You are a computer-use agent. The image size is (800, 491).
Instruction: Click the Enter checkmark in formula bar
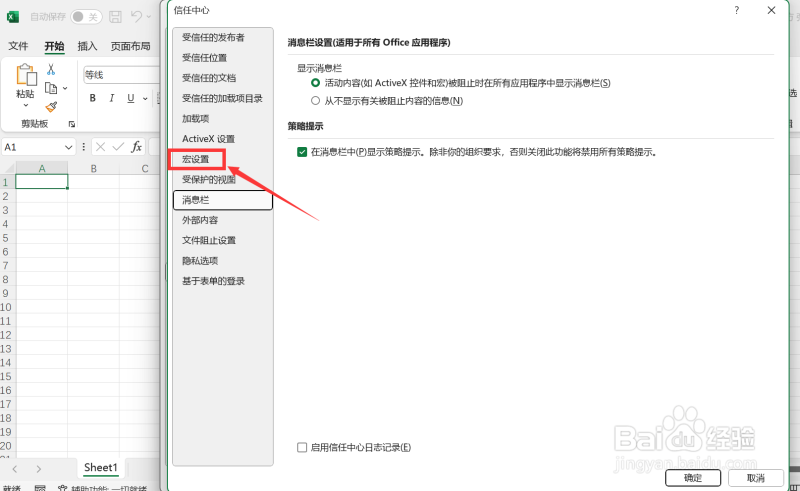click(118, 147)
